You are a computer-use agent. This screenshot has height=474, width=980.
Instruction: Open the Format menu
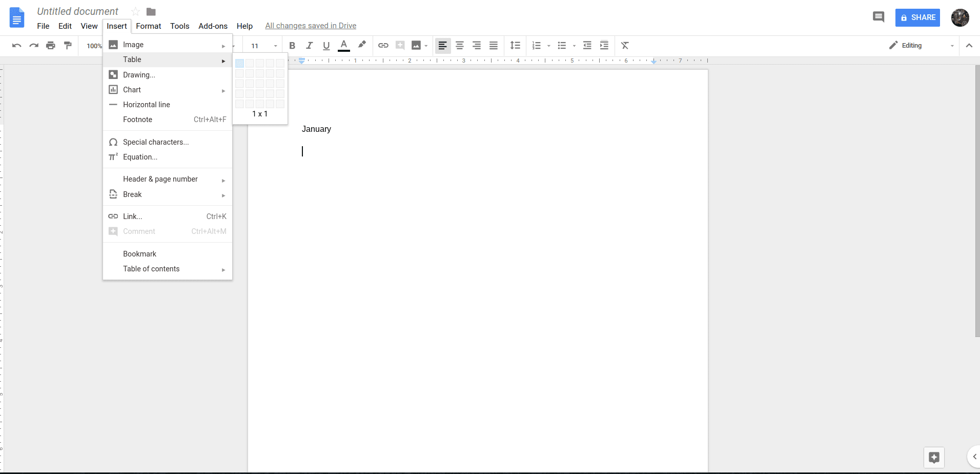tap(148, 26)
